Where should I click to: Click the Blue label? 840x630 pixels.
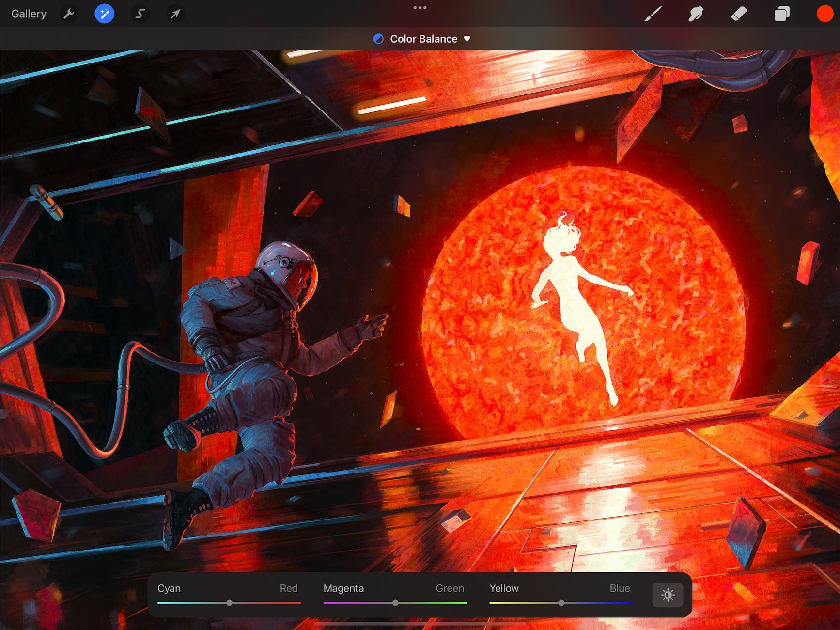[620, 588]
